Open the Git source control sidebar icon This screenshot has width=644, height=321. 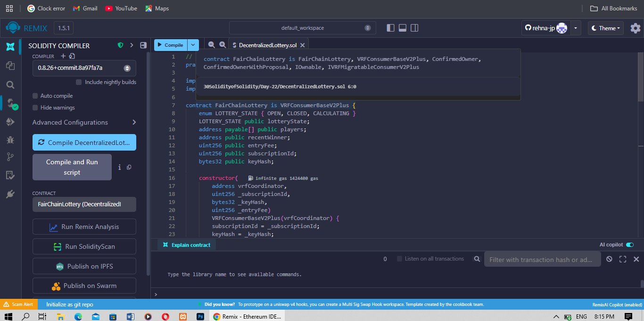pos(10,157)
